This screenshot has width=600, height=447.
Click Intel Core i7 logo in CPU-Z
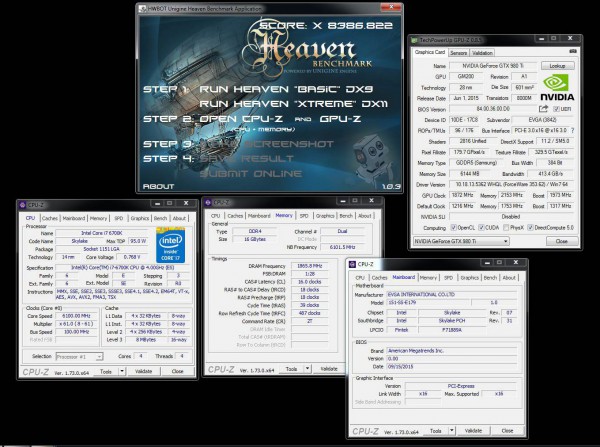[x=171, y=245]
